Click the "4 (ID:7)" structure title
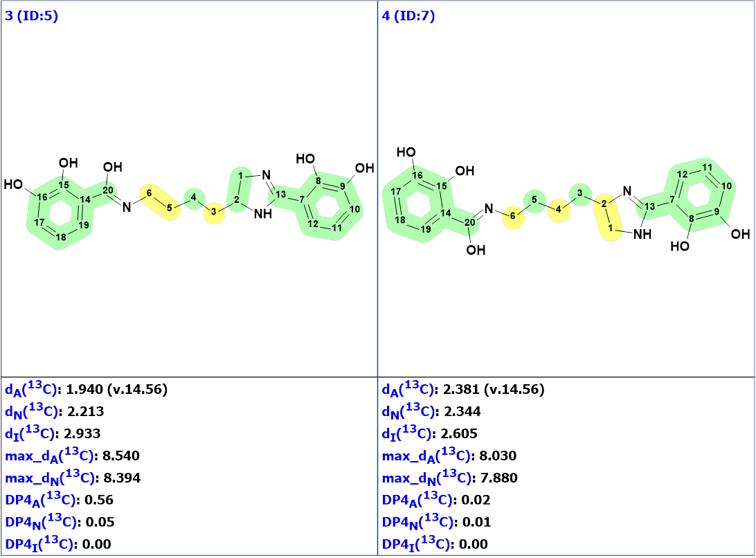This screenshot has height=558, width=756. coord(408,16)
